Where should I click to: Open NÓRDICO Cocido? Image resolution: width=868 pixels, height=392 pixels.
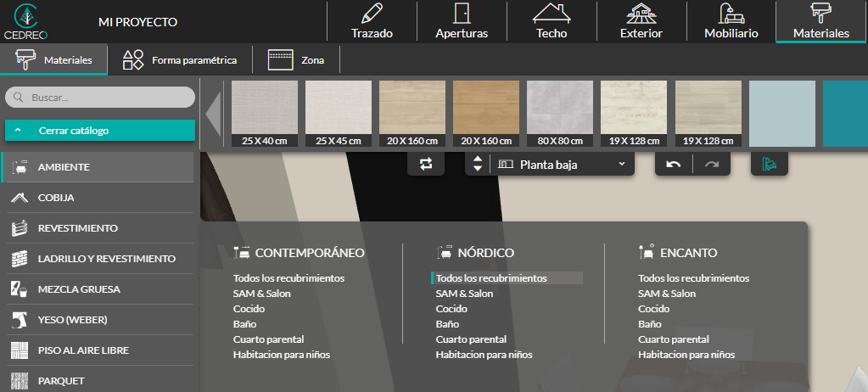451,309
